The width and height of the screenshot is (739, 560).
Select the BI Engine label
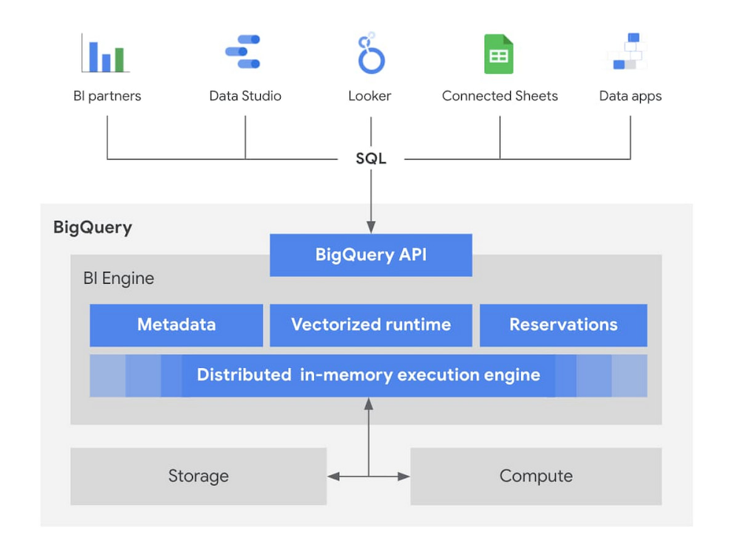pos(119,279)
